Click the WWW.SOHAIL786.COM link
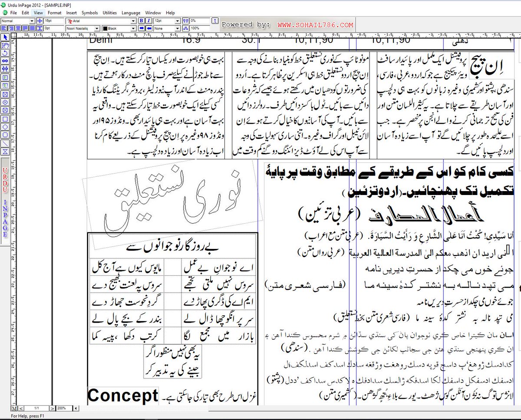Image resolution: width=521 pixels, height=420 pixels. (x=316, y=25)
